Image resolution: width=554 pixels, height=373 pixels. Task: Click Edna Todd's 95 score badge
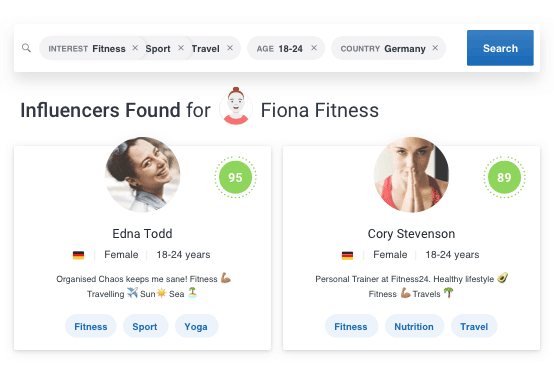tap(235, 177)
